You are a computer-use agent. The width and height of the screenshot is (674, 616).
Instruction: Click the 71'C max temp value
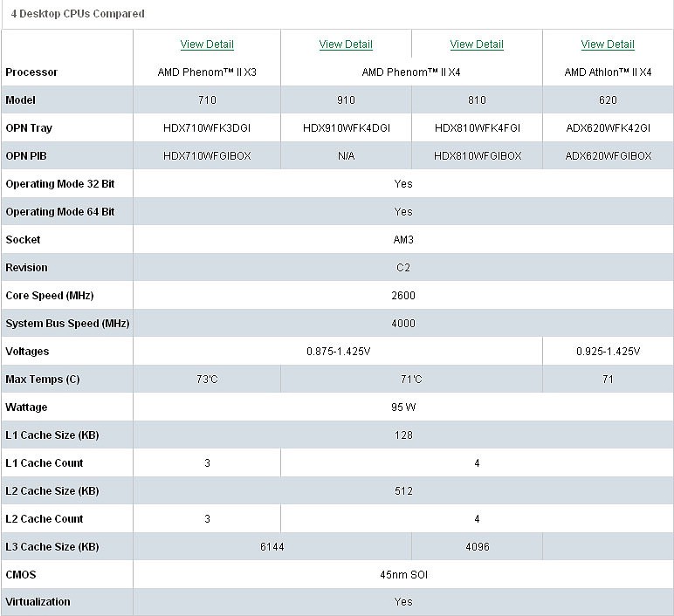pos(411,380)
